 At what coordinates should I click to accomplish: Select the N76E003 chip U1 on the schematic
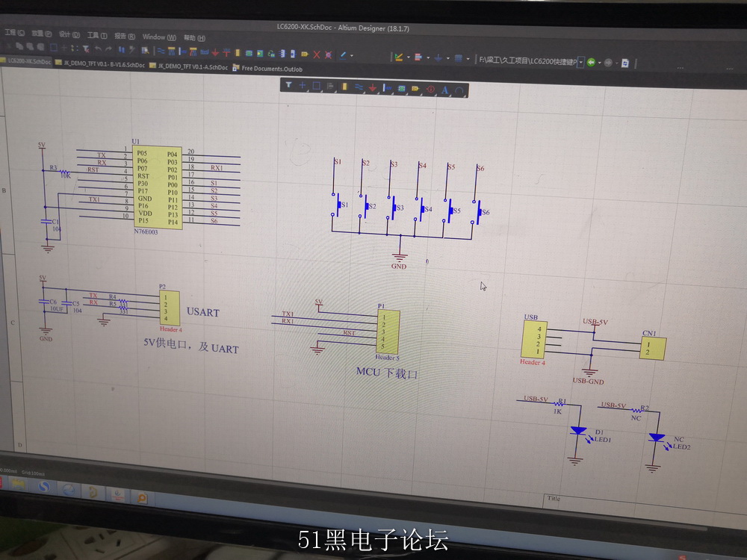(158, 187)
